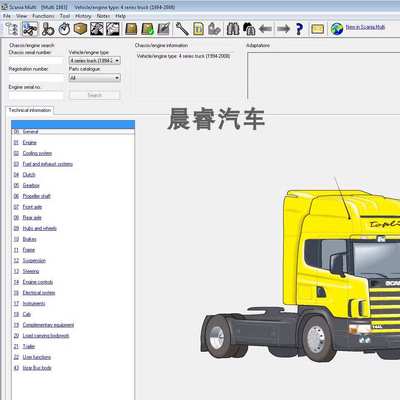Click the book icon with green check mark
Viewport: 400px width, 400px height.
(x=147, y=29)
